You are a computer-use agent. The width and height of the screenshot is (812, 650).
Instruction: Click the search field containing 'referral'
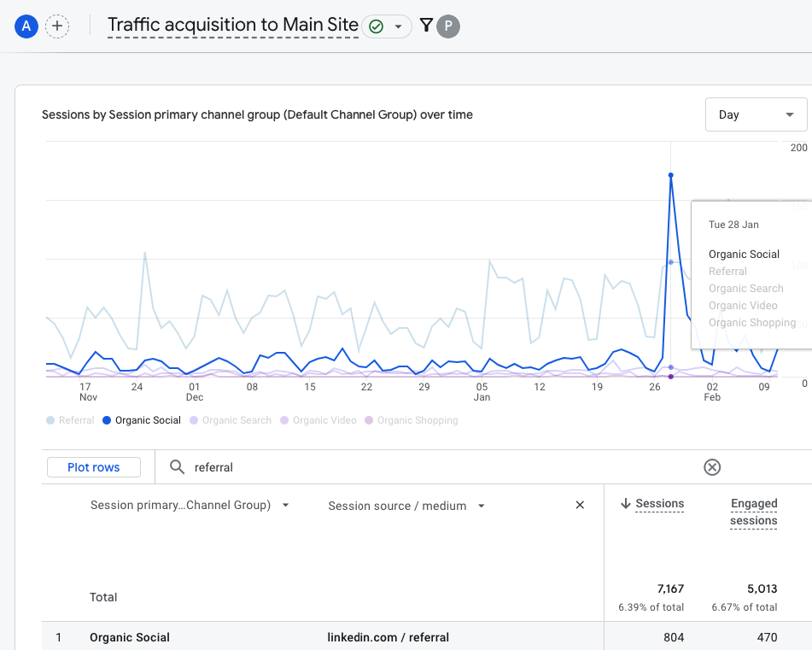pyautogui.click(x=427, y=467)
